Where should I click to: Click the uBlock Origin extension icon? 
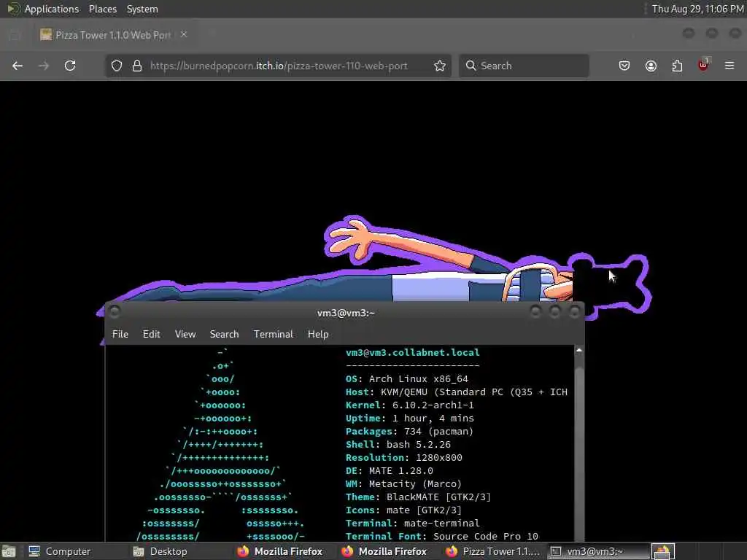(703, 65)
